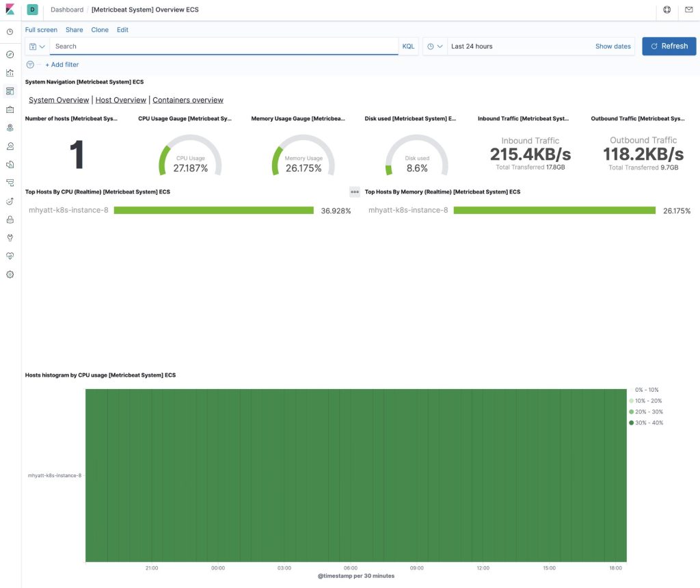
Task: Click the CPU Usage Gauge panel title
Action: coord(185,119)
